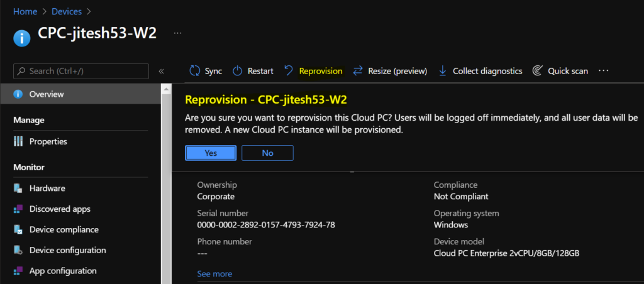The image size is (644, 284).
Task: Click the Device model label
Action: click(x=458, y=242)
